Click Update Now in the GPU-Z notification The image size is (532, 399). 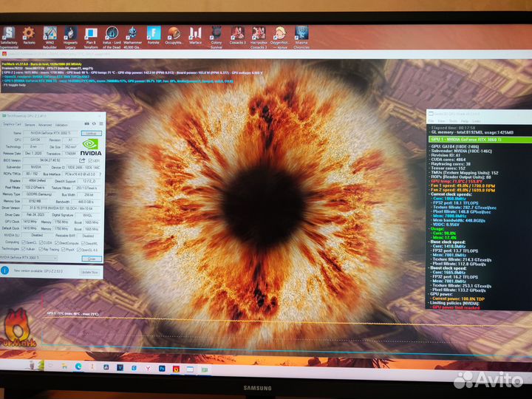[88, 272]
